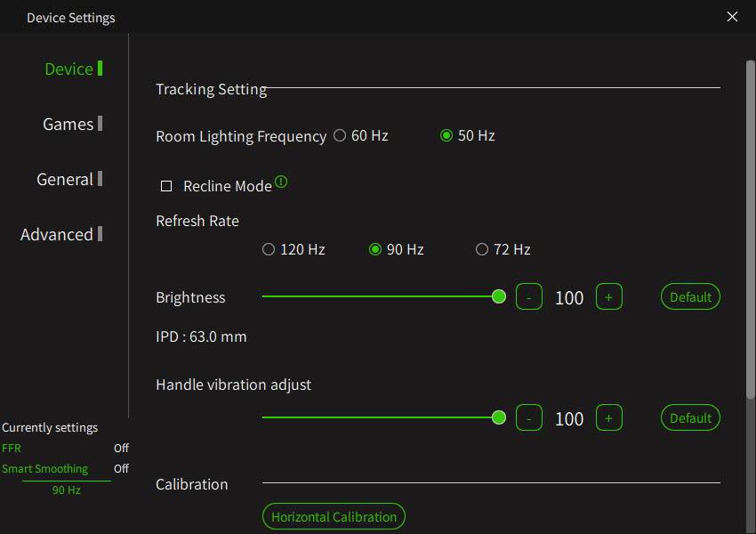Viewport: 756px width, 534px height.
Task: Increase brightness with the plus button
Action: click(609, 296)
